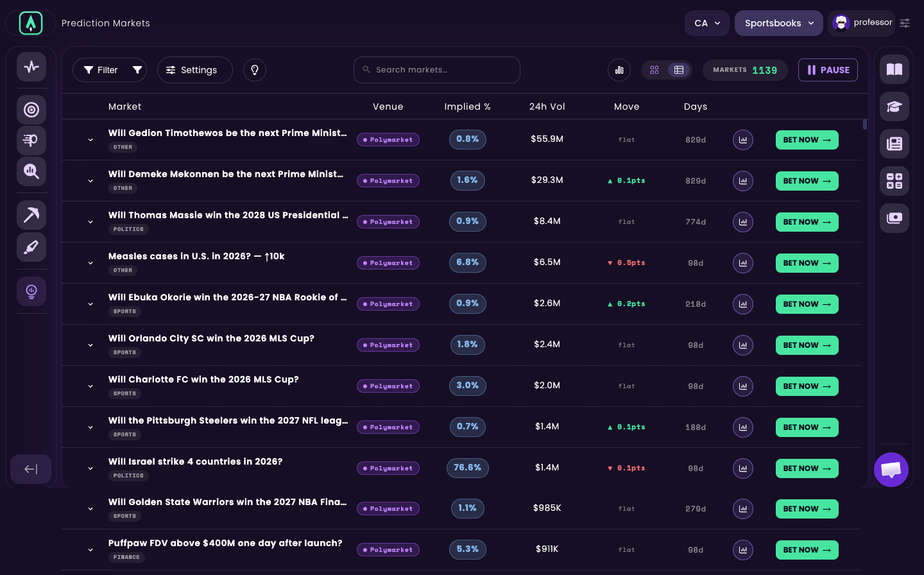Select the magnifier chart search sidebar icon

point(31,171)
